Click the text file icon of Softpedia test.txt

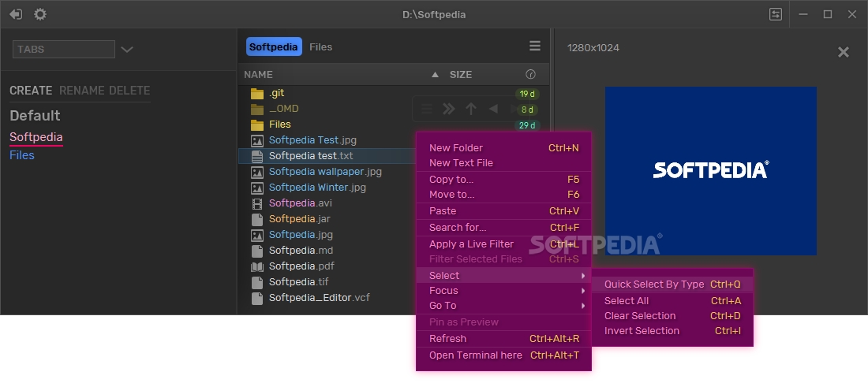(x=257, y=156)
